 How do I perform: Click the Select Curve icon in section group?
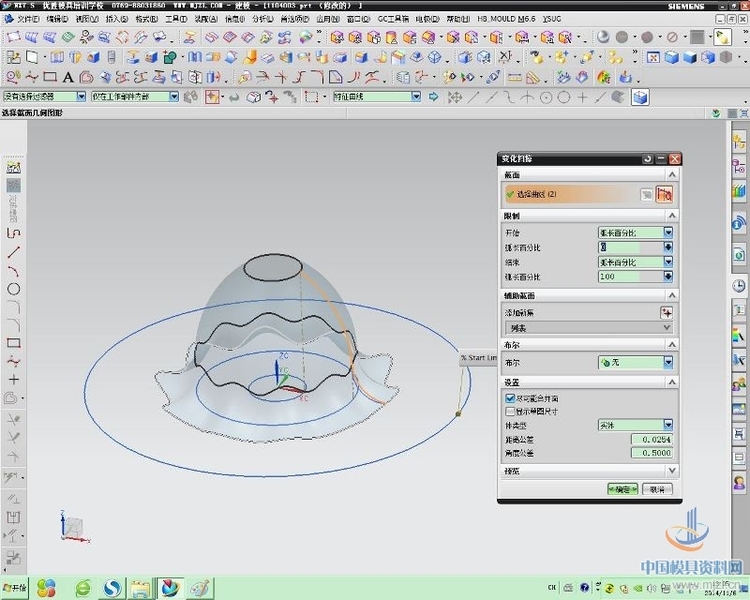[663, 194]
